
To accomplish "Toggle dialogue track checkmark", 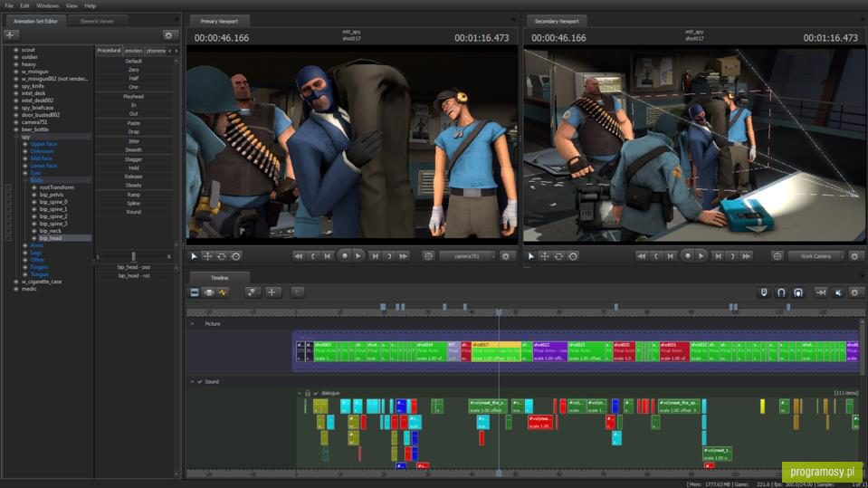I will 316,393.
